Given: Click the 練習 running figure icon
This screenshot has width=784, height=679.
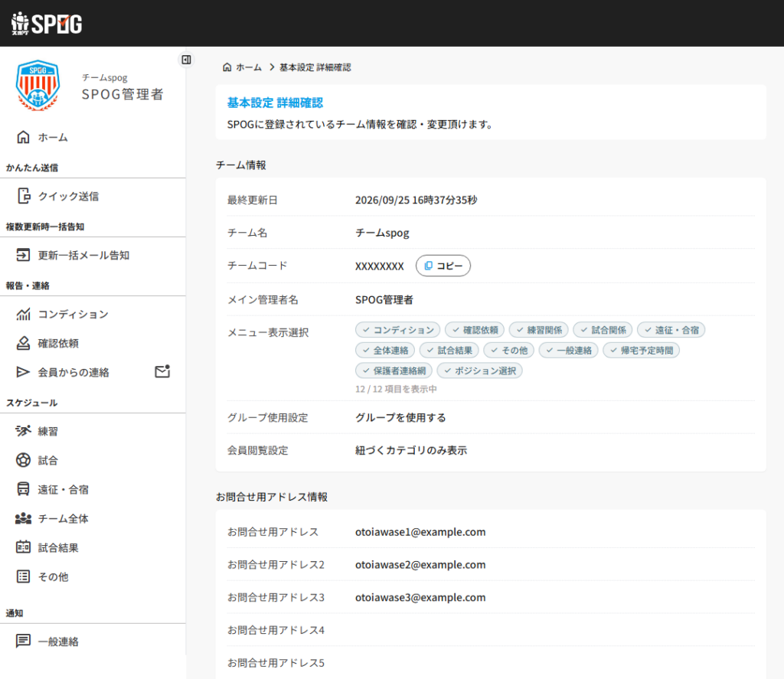Looking at the screenshot, I should pyautogui.click(x=23, y=431).
